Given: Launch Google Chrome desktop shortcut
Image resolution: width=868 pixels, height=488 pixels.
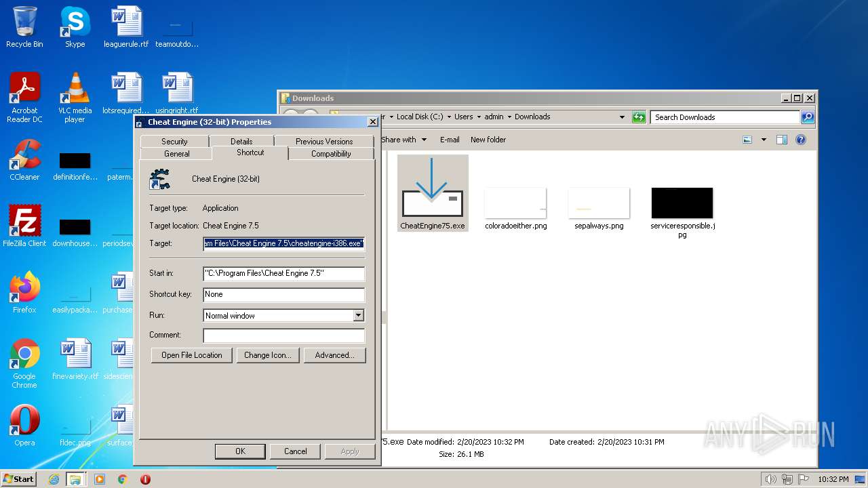Looking at the screenshot, I should click(x=24, y=363).
